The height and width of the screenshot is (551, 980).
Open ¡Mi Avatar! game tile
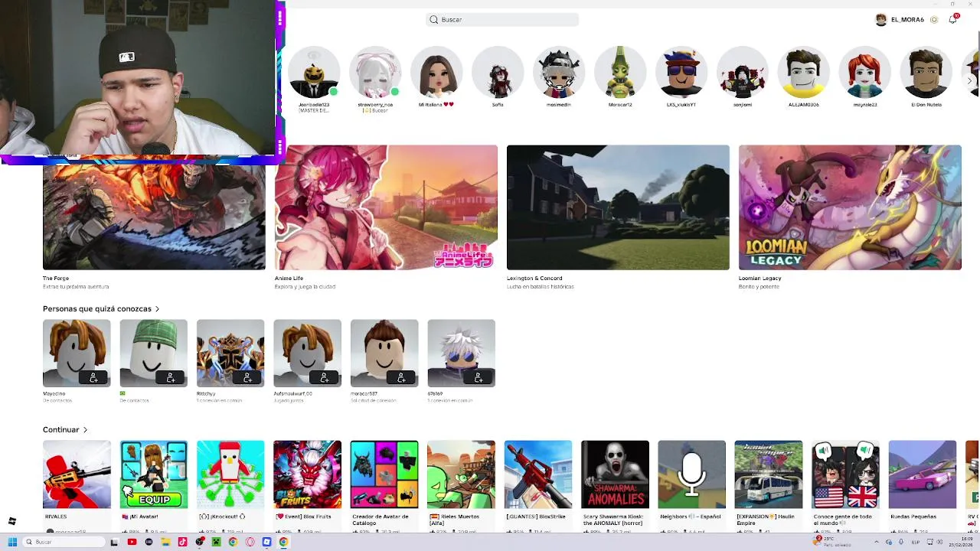coord(154,474)
